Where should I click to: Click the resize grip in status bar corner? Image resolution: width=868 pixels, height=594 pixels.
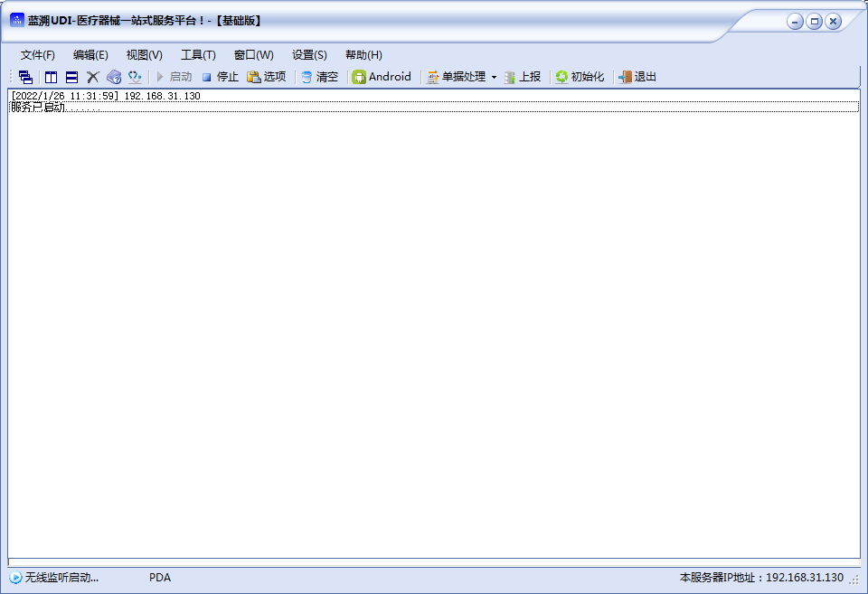point(854,579)
